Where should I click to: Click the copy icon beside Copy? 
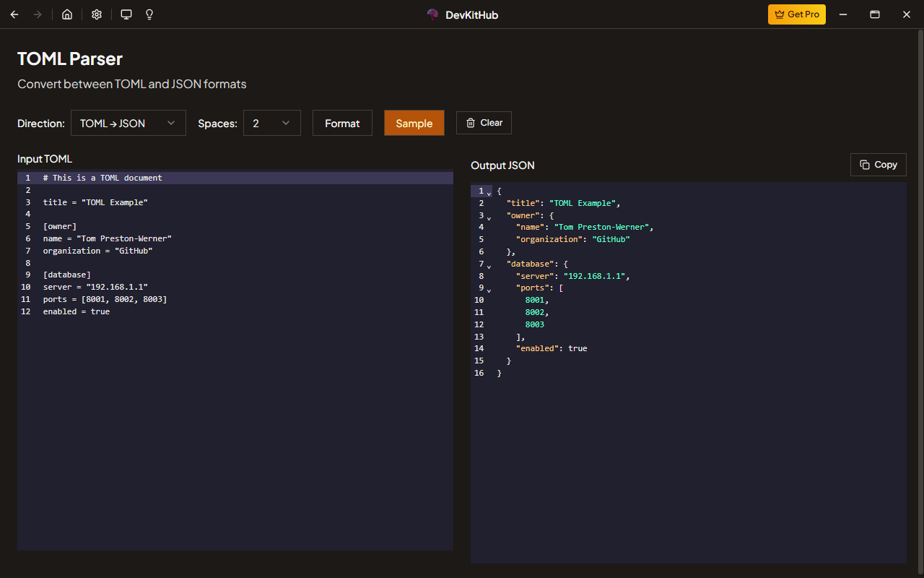click(x=865, y=165)
